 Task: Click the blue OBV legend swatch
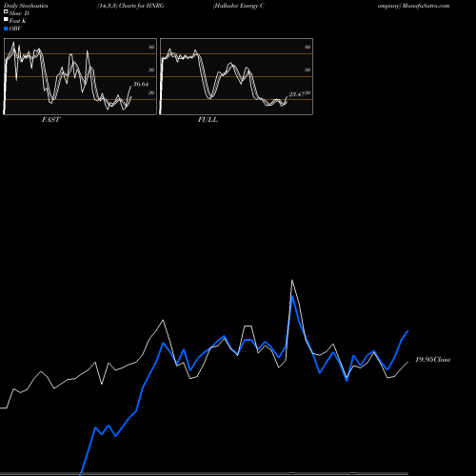(6, 29)
